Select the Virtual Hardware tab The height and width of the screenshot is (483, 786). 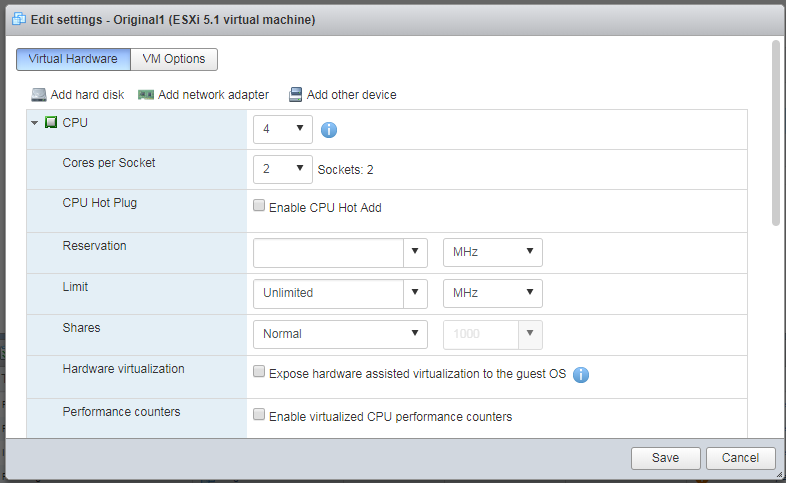(73, 59)
